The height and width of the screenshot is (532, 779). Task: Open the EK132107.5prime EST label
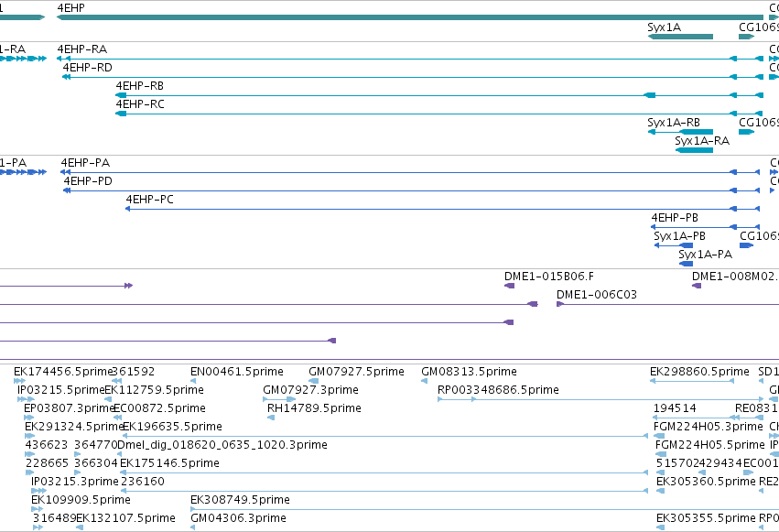coord(125,518)
